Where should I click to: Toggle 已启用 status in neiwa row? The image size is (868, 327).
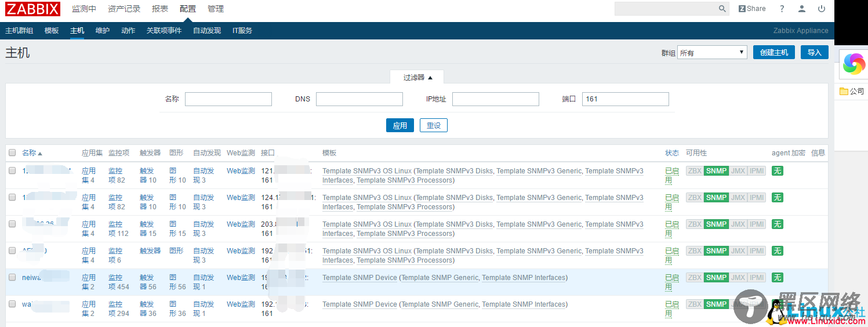point(672,282)
